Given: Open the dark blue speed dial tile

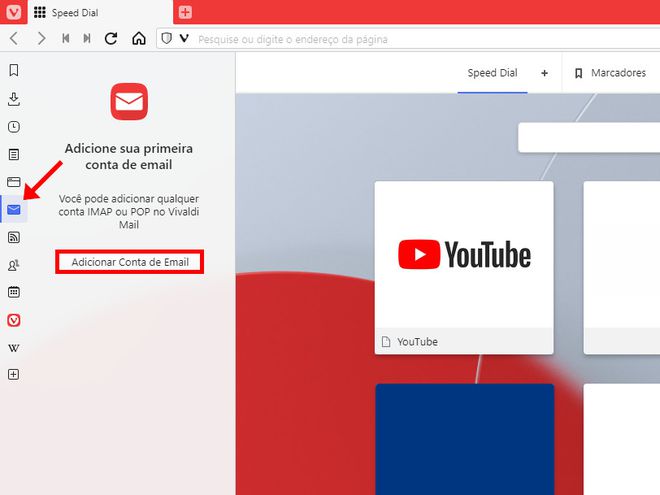Looking at the screenshot, I should tap(464, 439).
